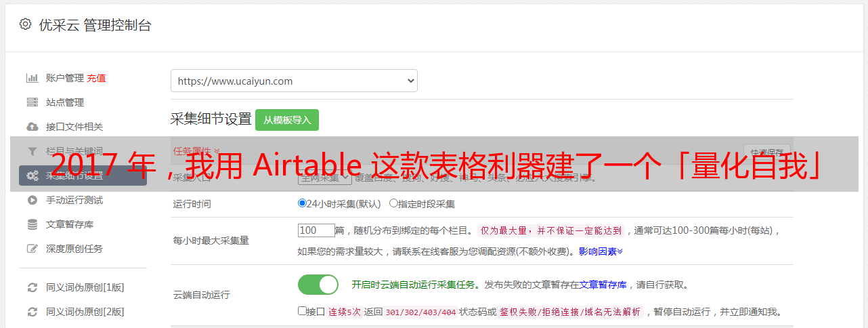Follow the 文章暂存库 blue link
This screenshot has height=328, width=868.
[603, 285]
